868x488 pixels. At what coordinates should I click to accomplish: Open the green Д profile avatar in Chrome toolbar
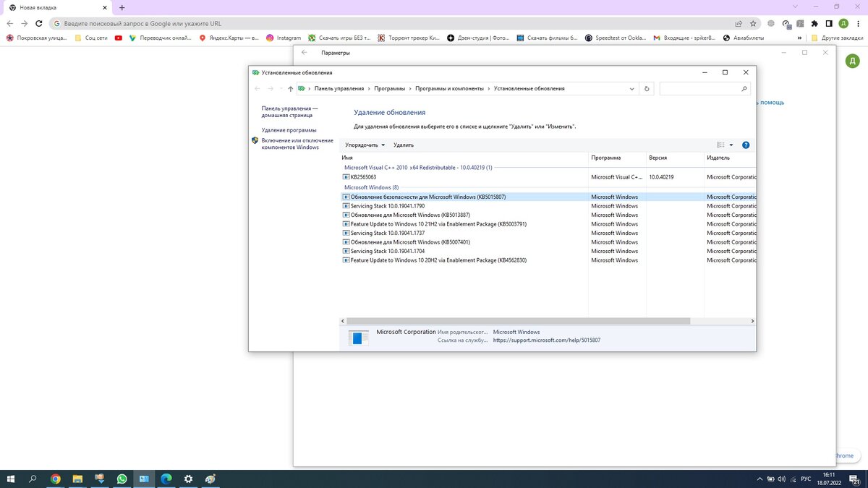tap(843, 23)
